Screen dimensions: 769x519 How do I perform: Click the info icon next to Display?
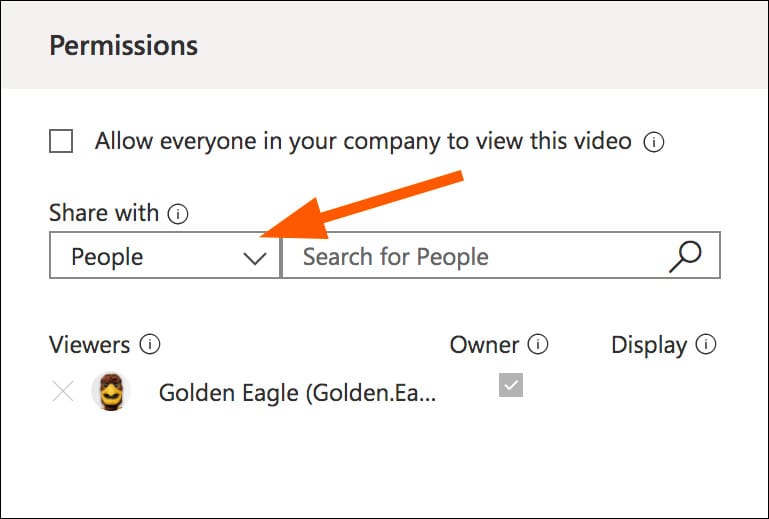(x=706, y=345)
